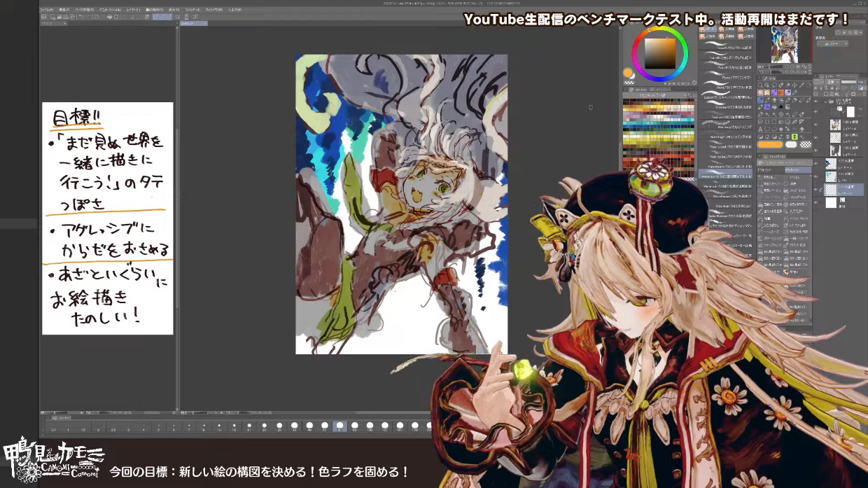
Task: Open the 編集 (Edit) menu
Action: point(64,9)
